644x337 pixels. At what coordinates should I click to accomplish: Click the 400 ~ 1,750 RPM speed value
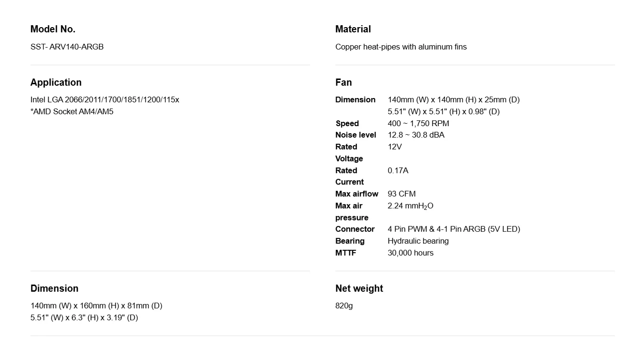click(x=418, y=123)
